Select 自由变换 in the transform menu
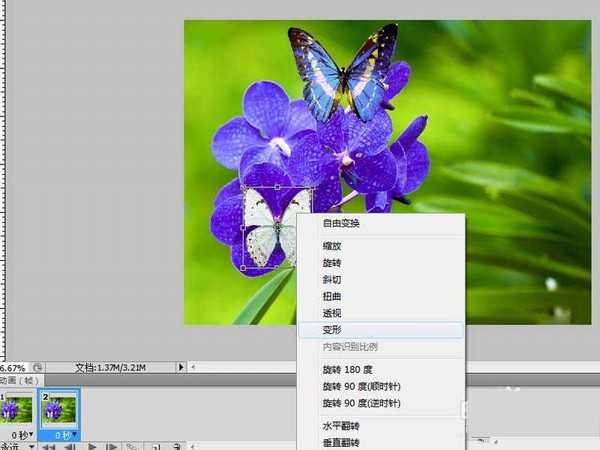The width and height of the screenshot is (600, 450). pos(341,223)
